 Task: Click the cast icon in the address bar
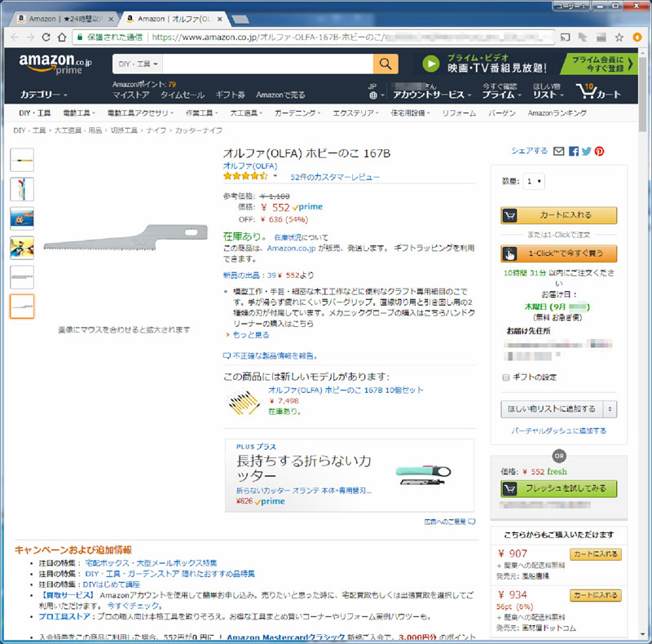(x=565, y=37)
